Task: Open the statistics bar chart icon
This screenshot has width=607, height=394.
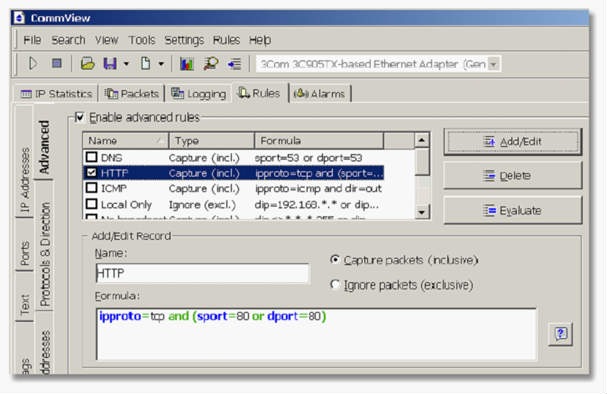Action: [x=187, y=63]
